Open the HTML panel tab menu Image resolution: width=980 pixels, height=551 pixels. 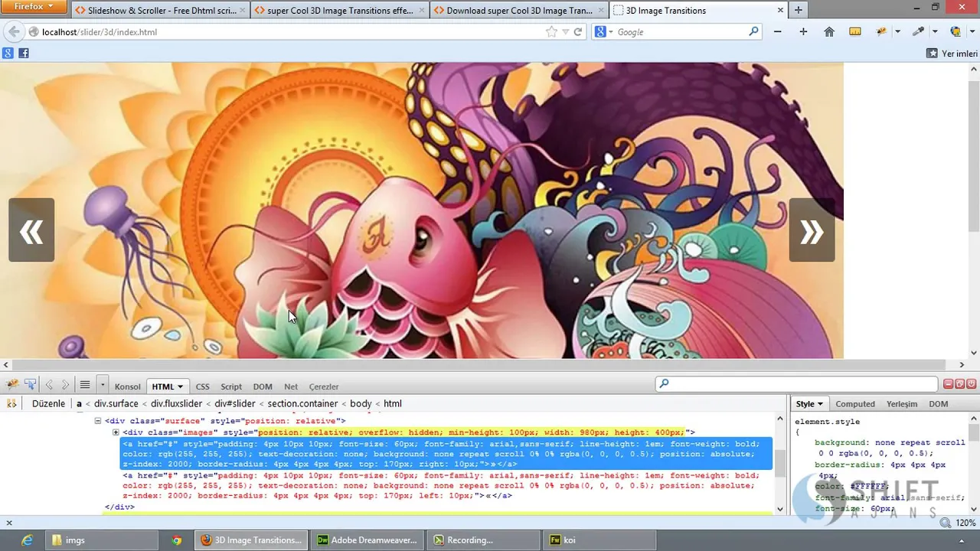tap(168, 386)
